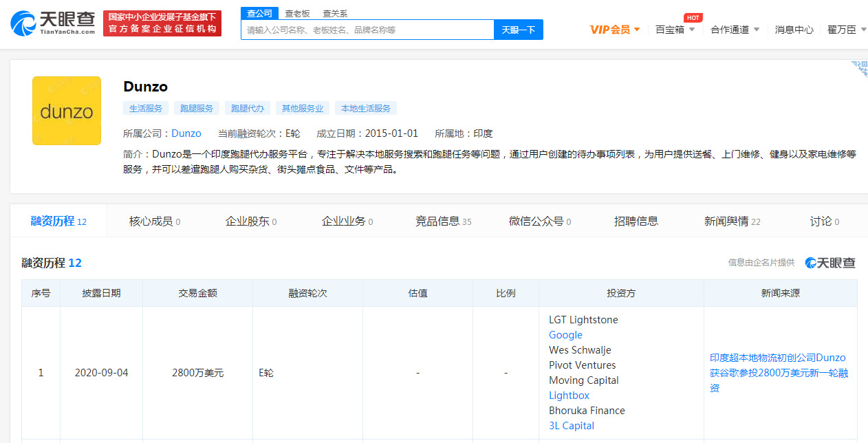Click the 投资方 column header
The width and height of the screenshot is (868, 443).
pyautogui.click(x=621, y=293)
